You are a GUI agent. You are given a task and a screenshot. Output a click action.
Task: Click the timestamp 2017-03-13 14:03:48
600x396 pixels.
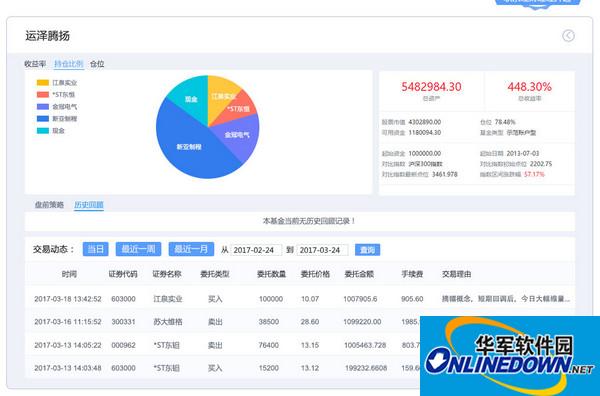click(x=68, y=368)
